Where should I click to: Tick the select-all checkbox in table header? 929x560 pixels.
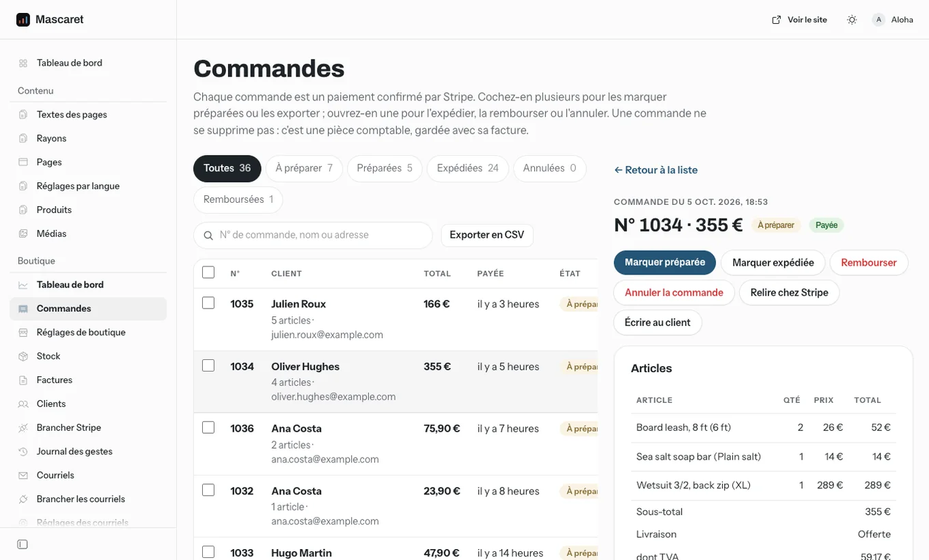(208, 272)
